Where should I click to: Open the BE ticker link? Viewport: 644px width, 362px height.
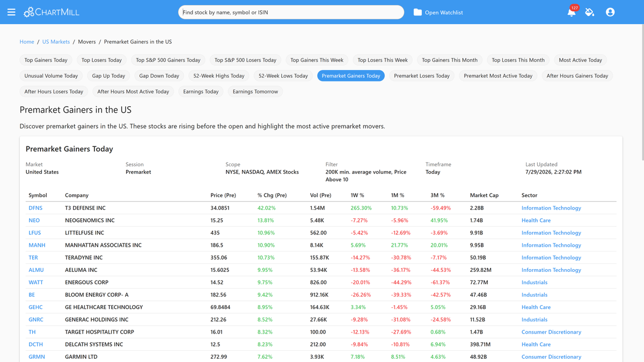pyautogui.click(x=32, y=294)
